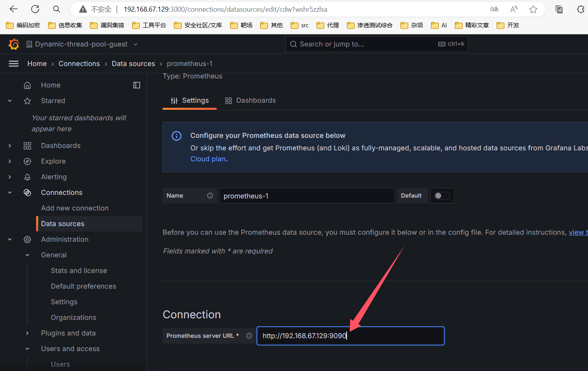Open the Cloud plan link
This screenshot has width=588, height=371.
coord(208,159)
